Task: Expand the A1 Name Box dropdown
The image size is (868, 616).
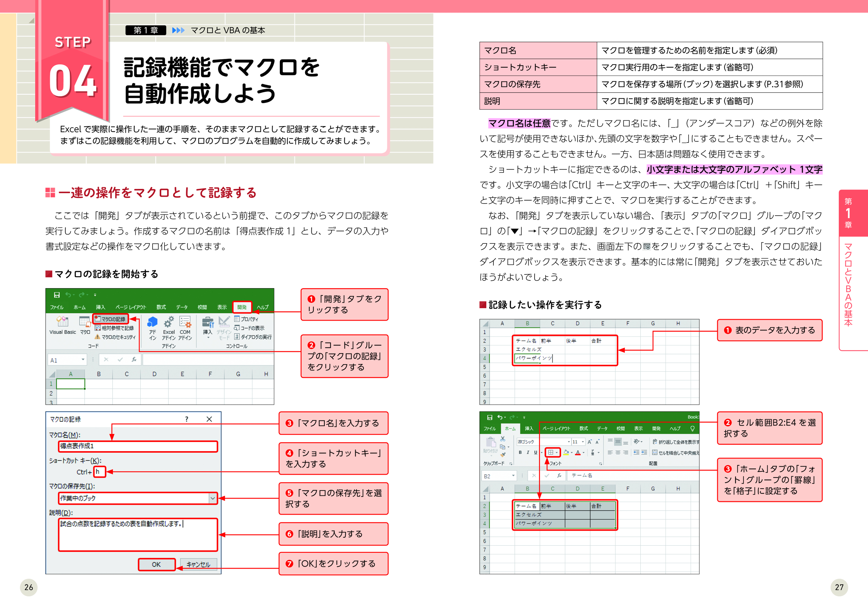Action: tap(83, 360)
